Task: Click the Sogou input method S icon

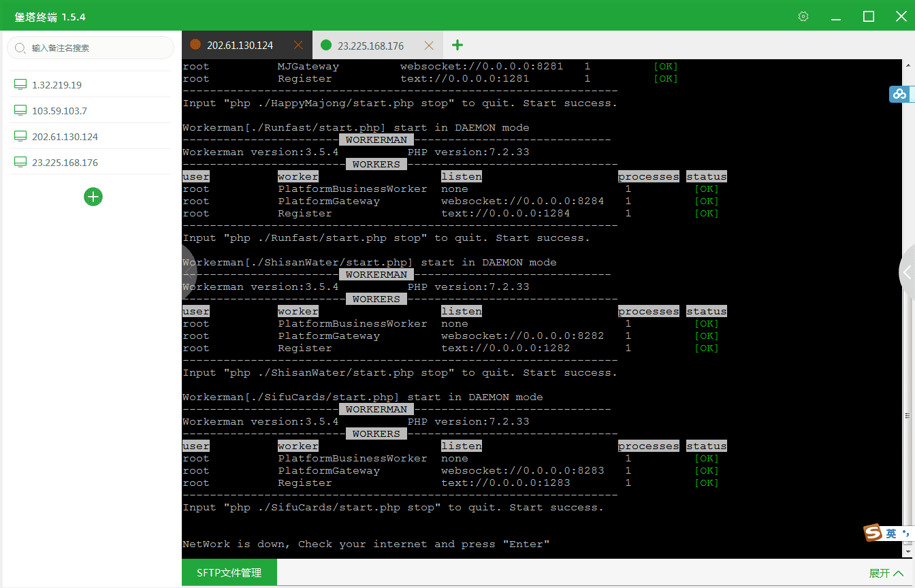Action: (873, 534)
